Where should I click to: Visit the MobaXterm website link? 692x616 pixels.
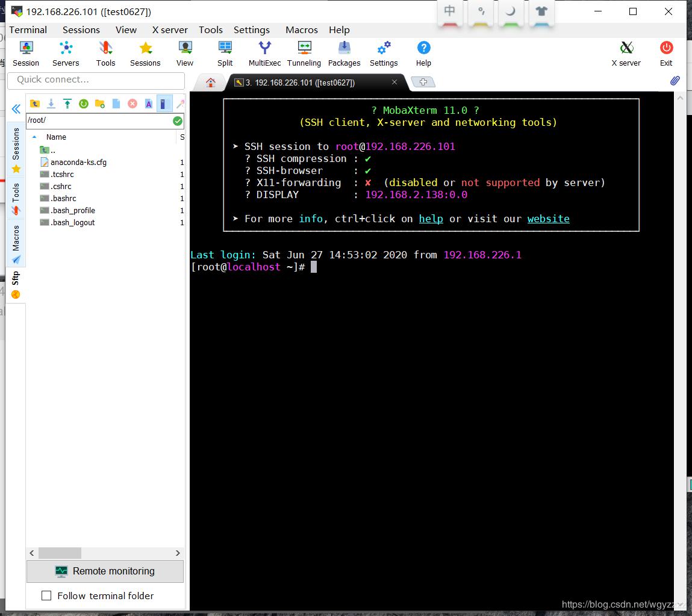point(548,219)
